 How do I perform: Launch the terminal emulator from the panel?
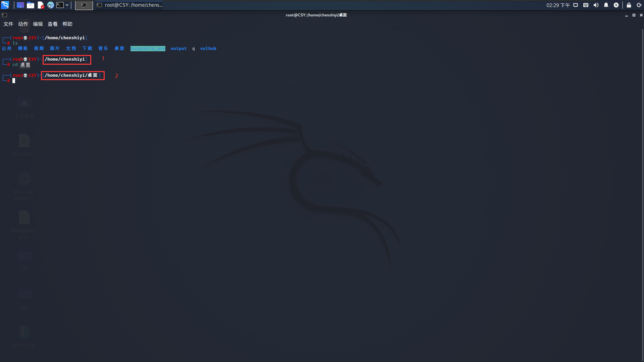click(60, 5)
